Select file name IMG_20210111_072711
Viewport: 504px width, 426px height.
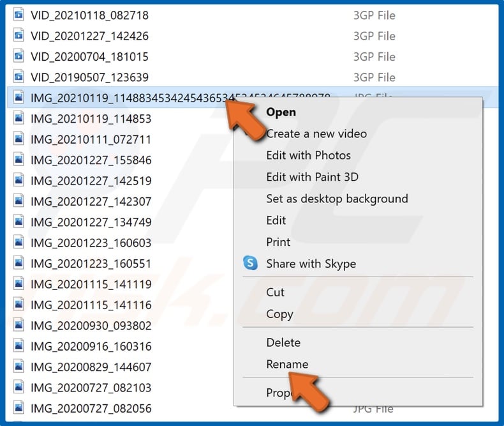[91, 140]
